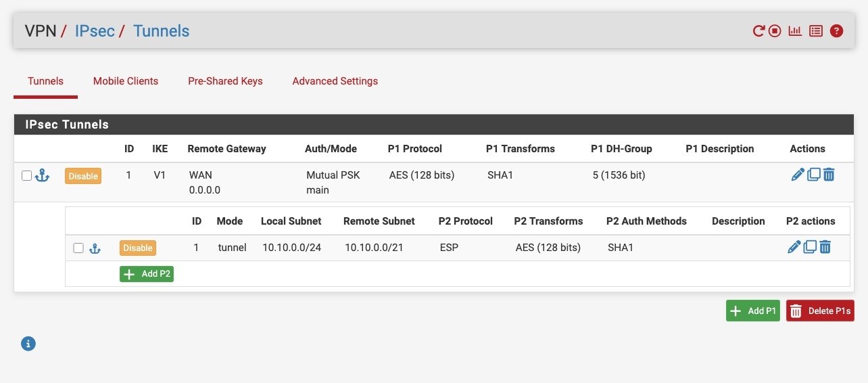Click the red Delete P1s button
The image size is (868, 383).
(x=820, y=311)
